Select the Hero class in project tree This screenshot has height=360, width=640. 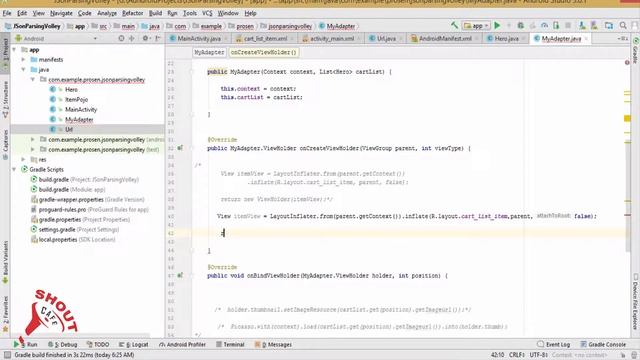(x=71, y=89)
